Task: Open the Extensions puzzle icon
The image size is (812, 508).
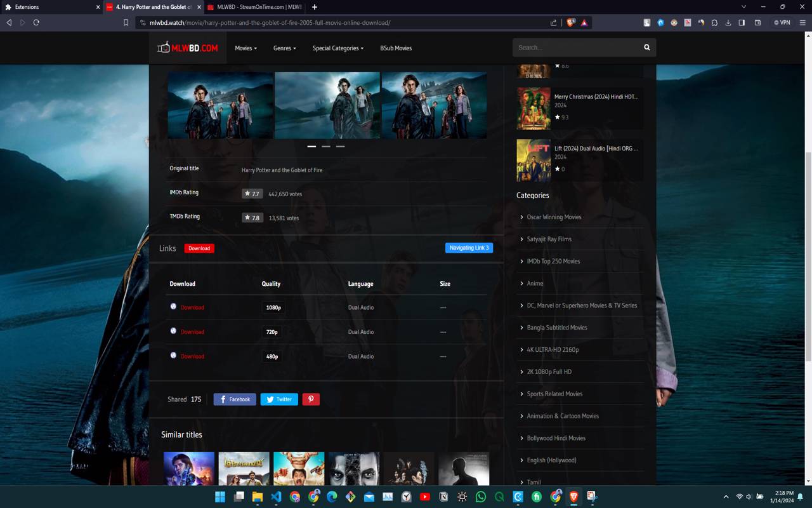Action: point(714,22)
